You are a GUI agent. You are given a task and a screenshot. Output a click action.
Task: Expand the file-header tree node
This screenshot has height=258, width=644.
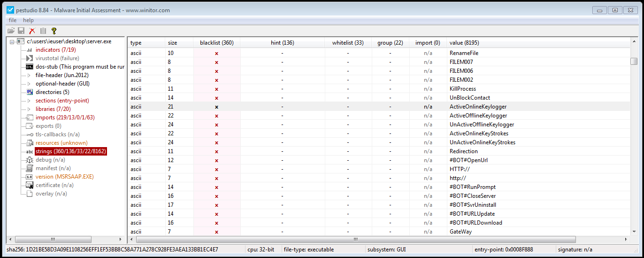pyautogui.click(x=29, y=75)
